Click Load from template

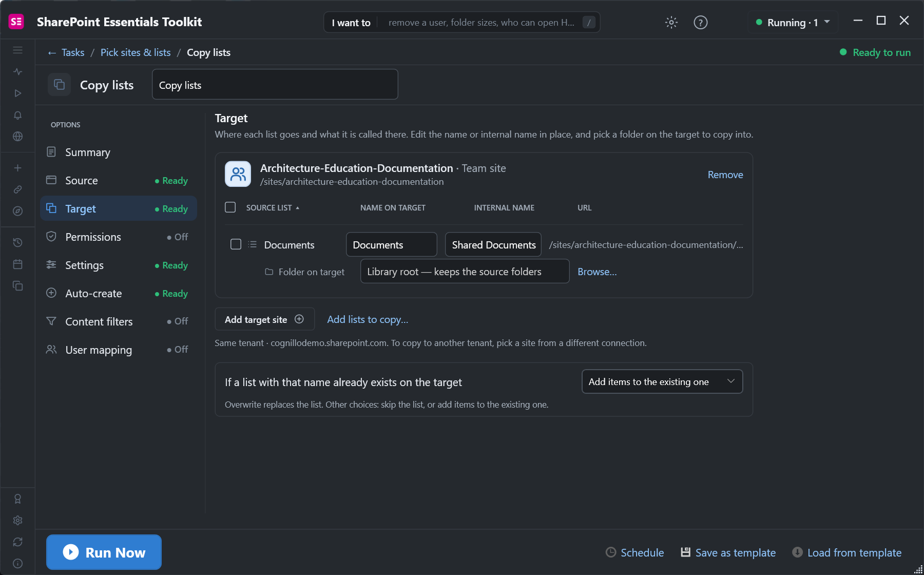[x=847, y=552]
